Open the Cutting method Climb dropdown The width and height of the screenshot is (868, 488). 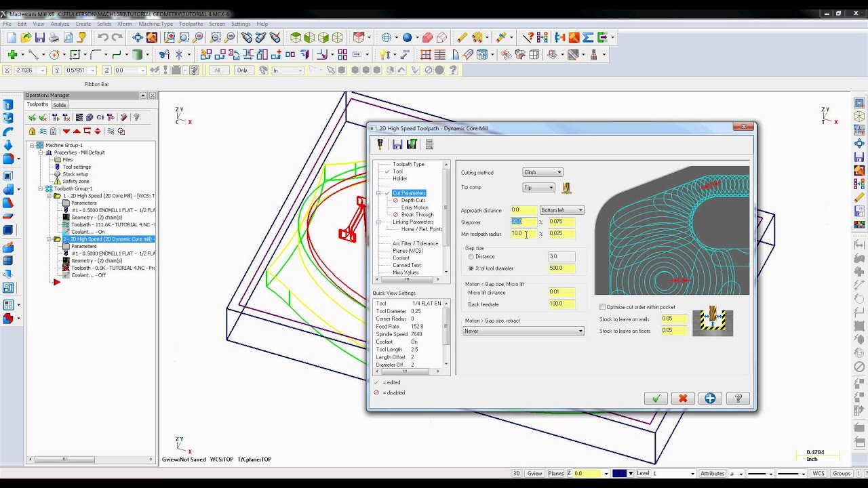[542, 173]
